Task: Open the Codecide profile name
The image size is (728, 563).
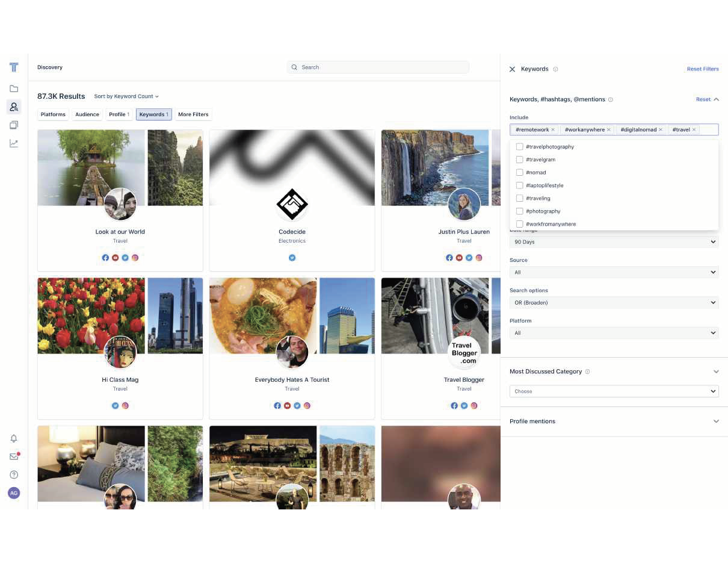Action: (x=292, y=232)
